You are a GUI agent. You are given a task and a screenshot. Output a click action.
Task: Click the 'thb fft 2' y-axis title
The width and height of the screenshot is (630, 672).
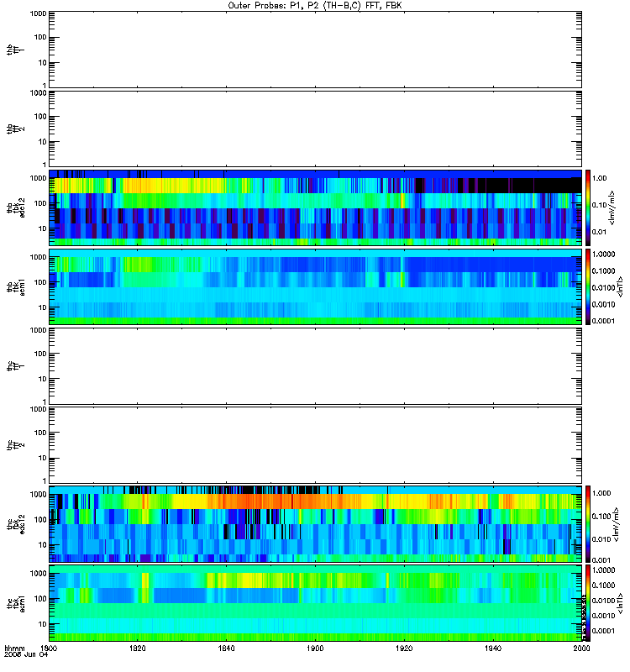(x=16, y=129)
